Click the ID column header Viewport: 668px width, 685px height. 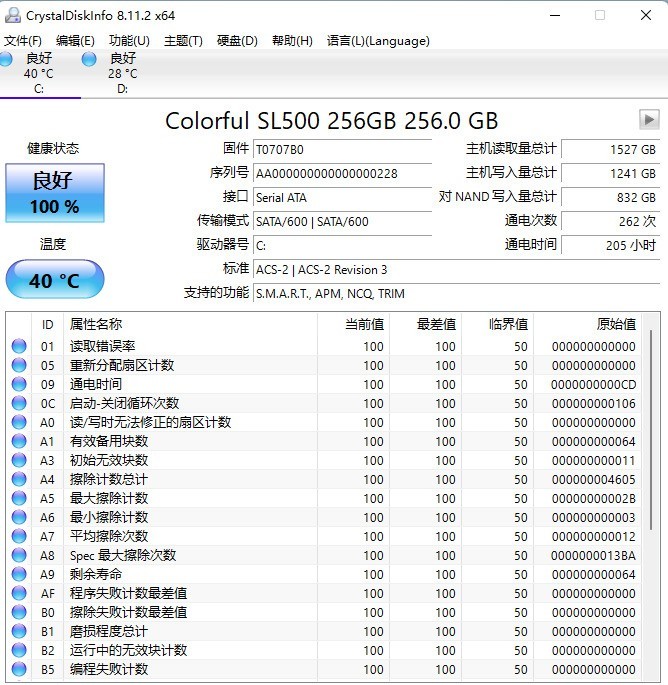click(48, 325)
